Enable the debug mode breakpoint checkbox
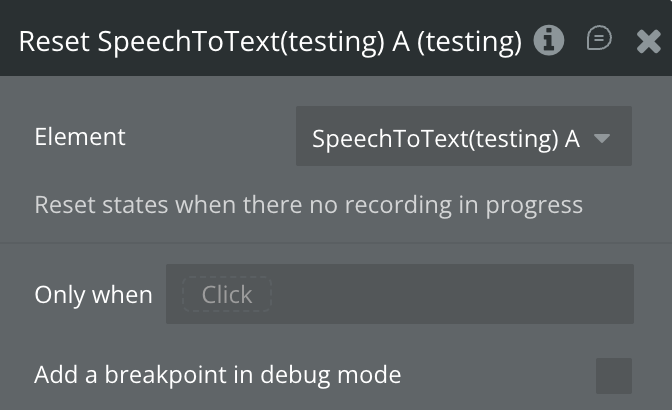Screen dimensions: 672x410 613,376
